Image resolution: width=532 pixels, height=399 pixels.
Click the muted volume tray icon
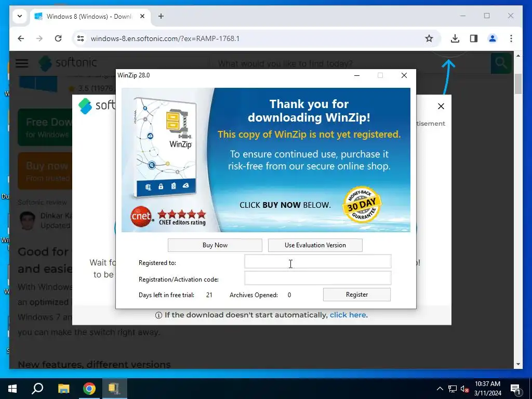click(x=464, y=389)
